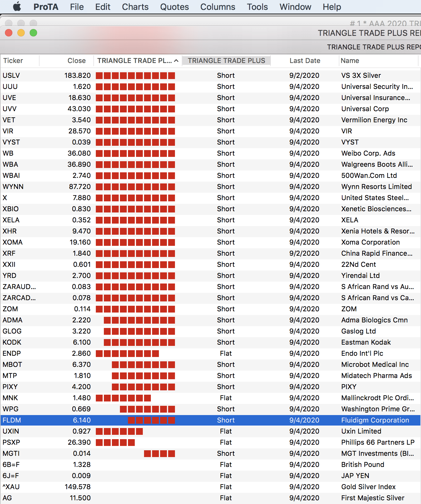Click the UVE close price 18.630
421x504 pixels.
[x=79, y=98]
